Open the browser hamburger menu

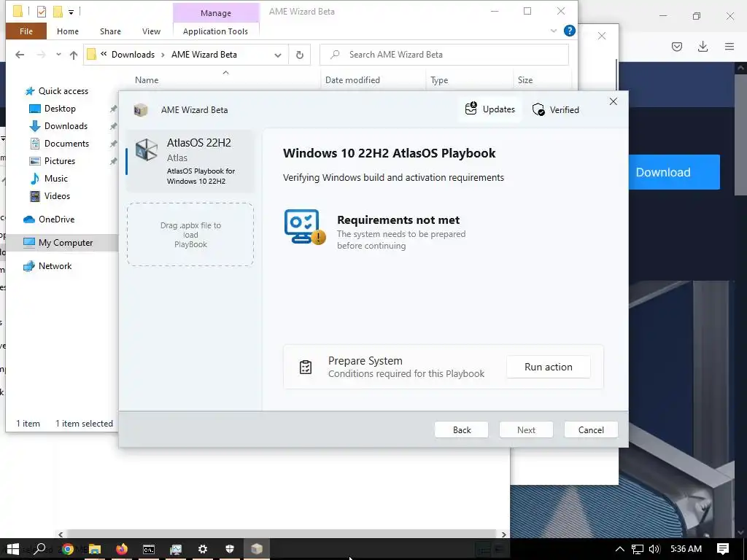coord(729,46)
